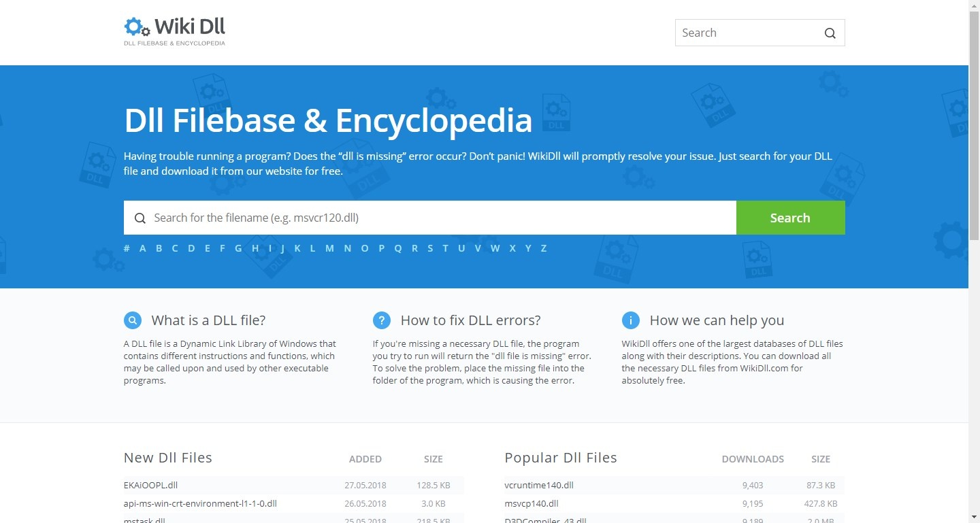Image resolution: width=980 pixels, height=523 pixels.
Task: Click the '9,195' downloads value
Action: coord(753,505)
